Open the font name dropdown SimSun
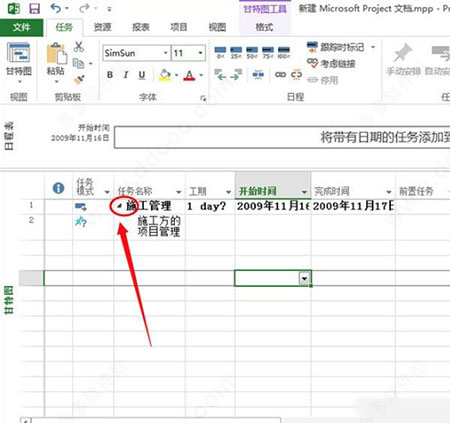The height and width of the screenshot is (423, 450). coord(165,53)
